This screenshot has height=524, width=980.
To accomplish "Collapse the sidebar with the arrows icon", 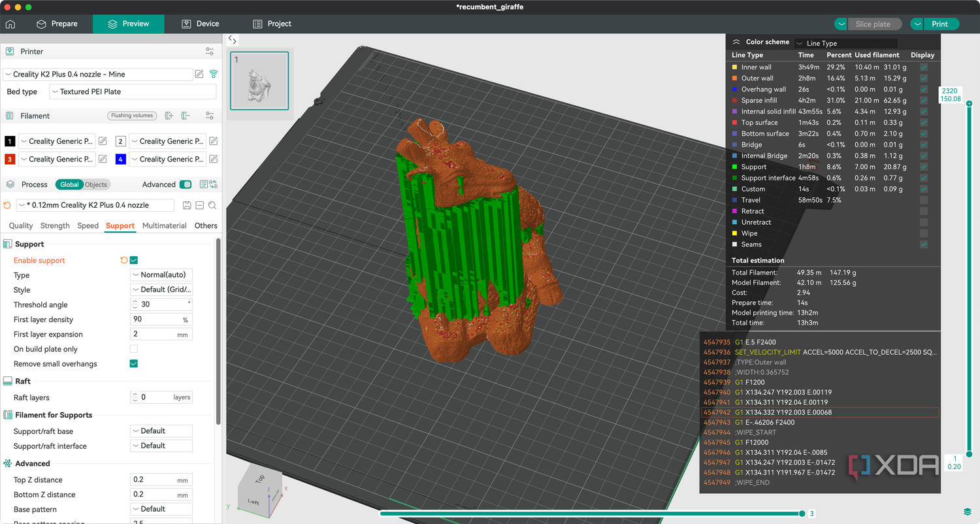I will click(x=233, y=40).
